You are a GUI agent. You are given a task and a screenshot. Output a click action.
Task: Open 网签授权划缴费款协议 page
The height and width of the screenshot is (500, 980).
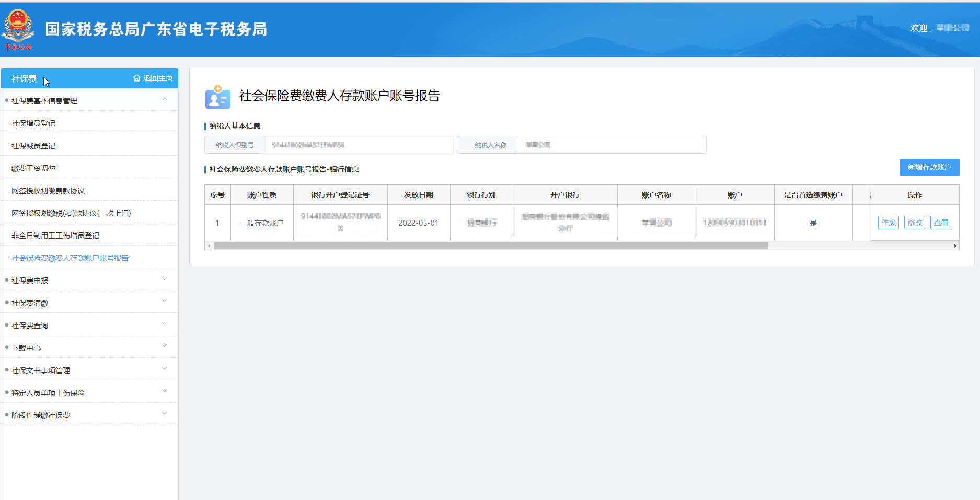coord(48,191)
